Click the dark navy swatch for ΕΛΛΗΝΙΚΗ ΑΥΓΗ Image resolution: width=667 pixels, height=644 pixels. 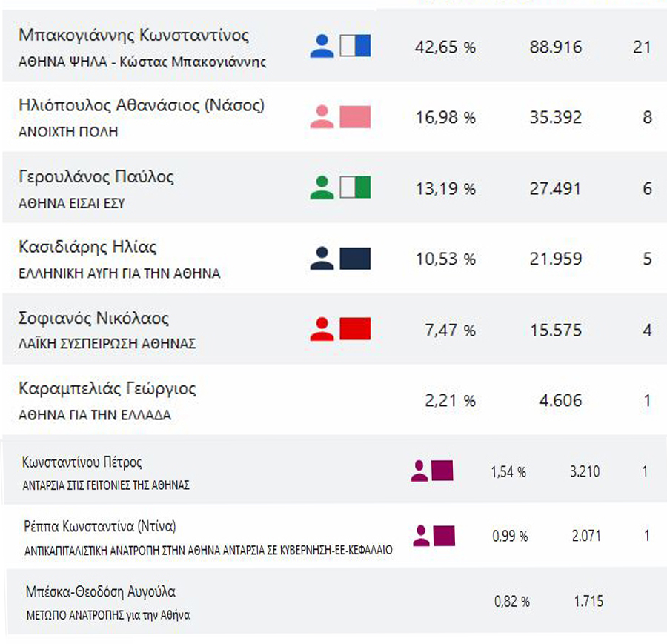point(355,258)
